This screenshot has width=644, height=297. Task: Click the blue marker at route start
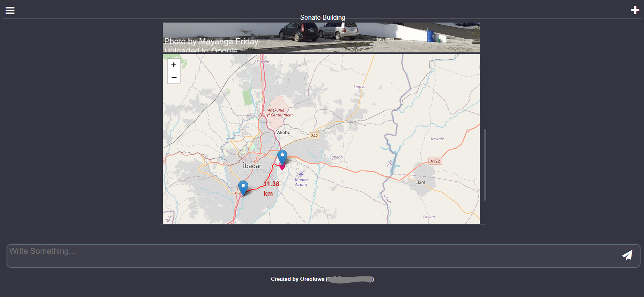pyautogui.click(x=243, y=187)
